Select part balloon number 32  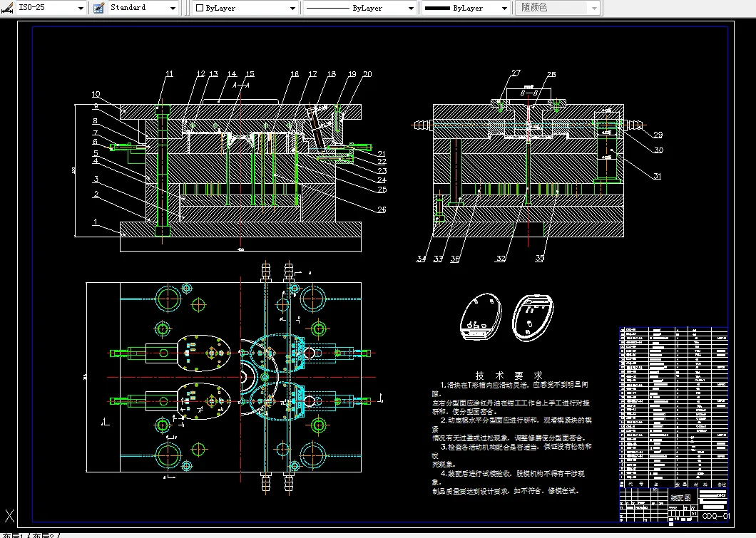(x=501, y=259)
